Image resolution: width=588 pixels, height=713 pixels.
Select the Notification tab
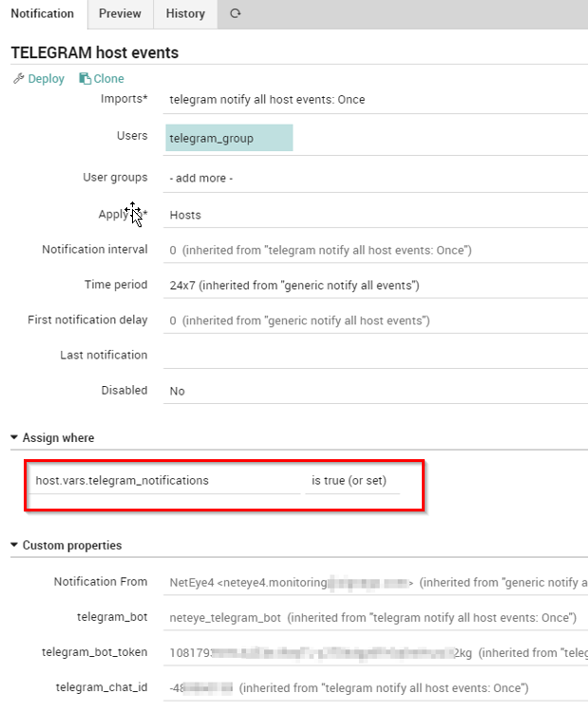(x=43, y=13)
